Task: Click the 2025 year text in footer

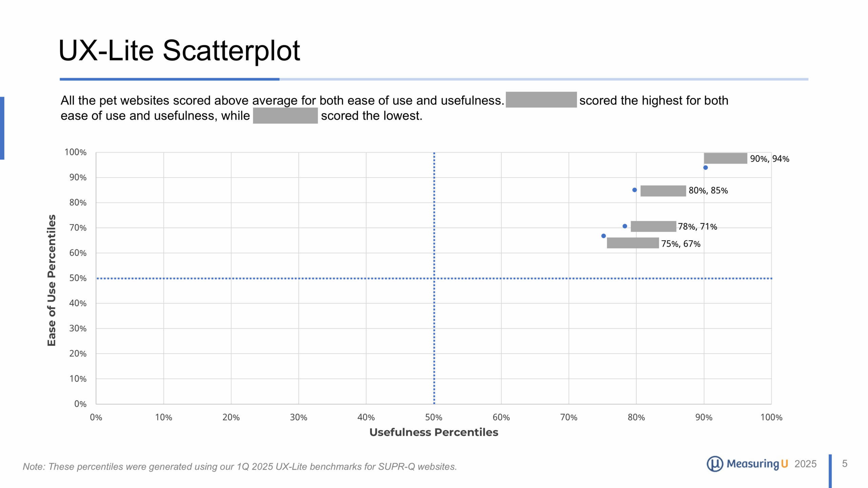Action: (x=805, y=464)
